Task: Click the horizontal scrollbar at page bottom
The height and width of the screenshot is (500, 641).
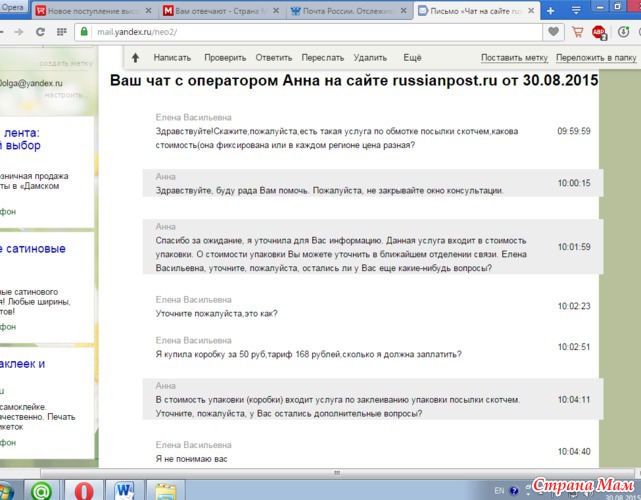Action: click(x=336, y=473)
